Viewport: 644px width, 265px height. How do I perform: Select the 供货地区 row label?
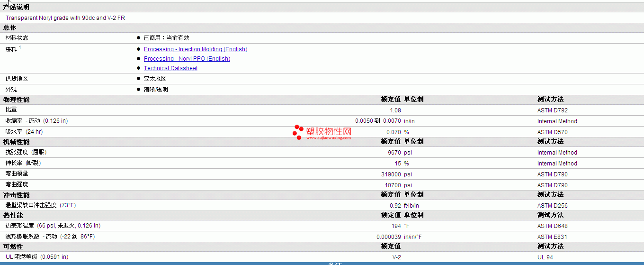(17, 79)
